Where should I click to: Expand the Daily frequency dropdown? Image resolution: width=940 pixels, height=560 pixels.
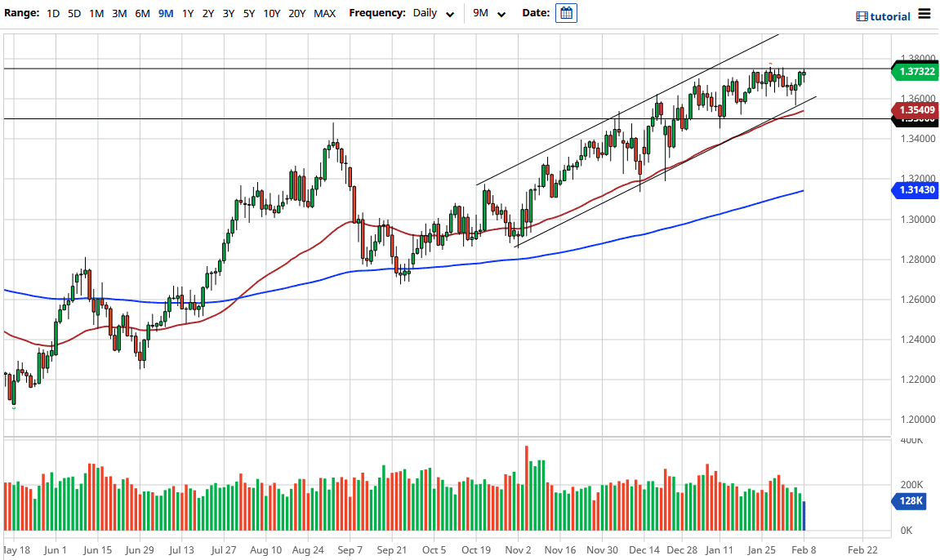point(434,13)
